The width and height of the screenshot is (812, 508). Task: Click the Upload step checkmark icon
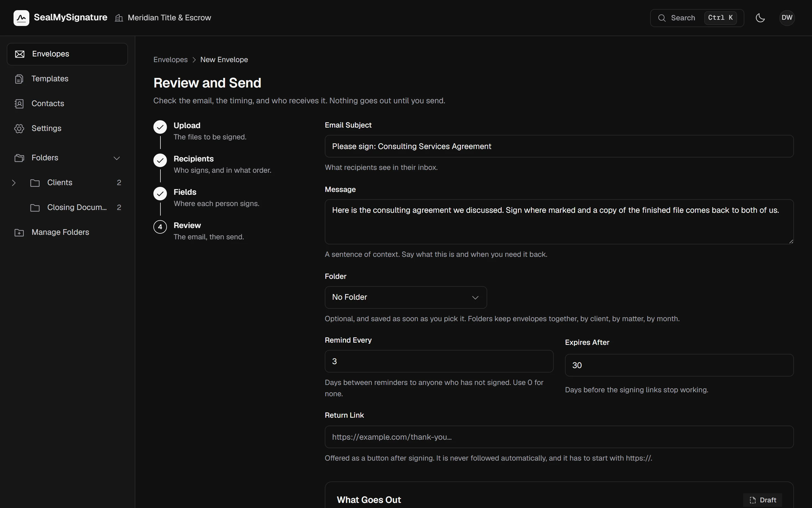[x=160, y=127]
